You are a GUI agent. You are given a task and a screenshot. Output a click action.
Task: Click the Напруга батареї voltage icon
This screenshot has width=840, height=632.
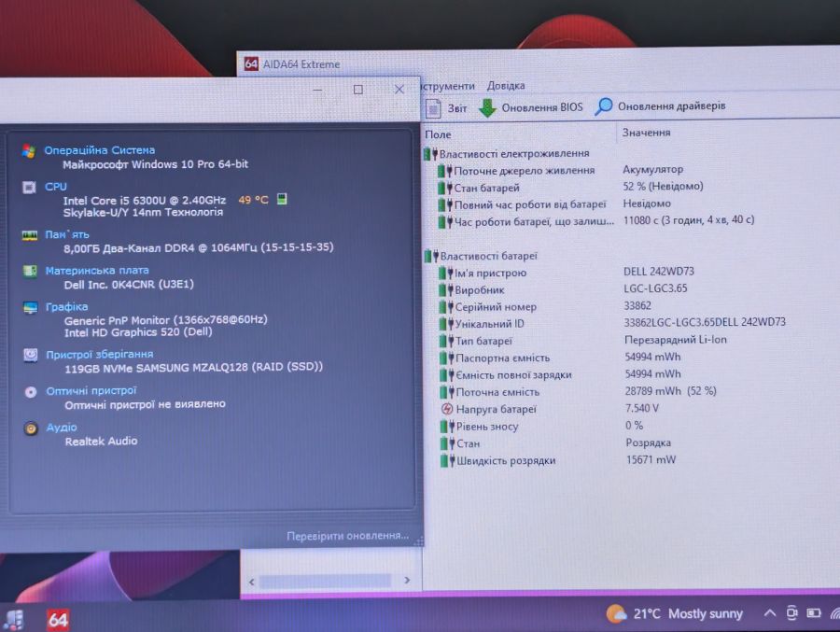pos(447,409)
